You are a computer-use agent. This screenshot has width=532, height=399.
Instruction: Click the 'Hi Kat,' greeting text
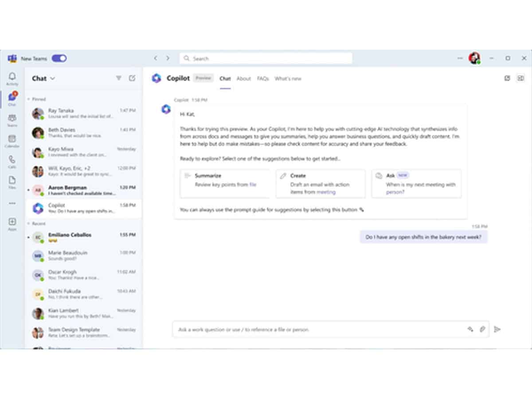(188, 114)
